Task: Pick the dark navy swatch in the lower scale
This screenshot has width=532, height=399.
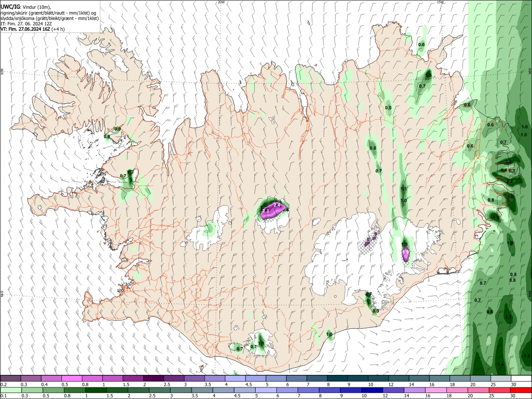Action: 372,390
